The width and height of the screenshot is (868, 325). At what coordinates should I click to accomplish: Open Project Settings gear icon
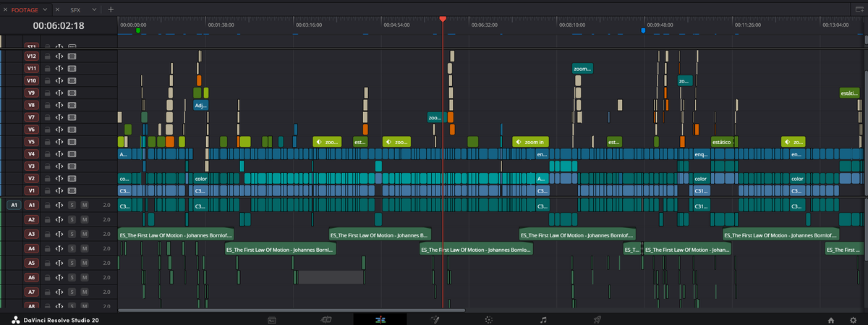(x=853, y=319)
